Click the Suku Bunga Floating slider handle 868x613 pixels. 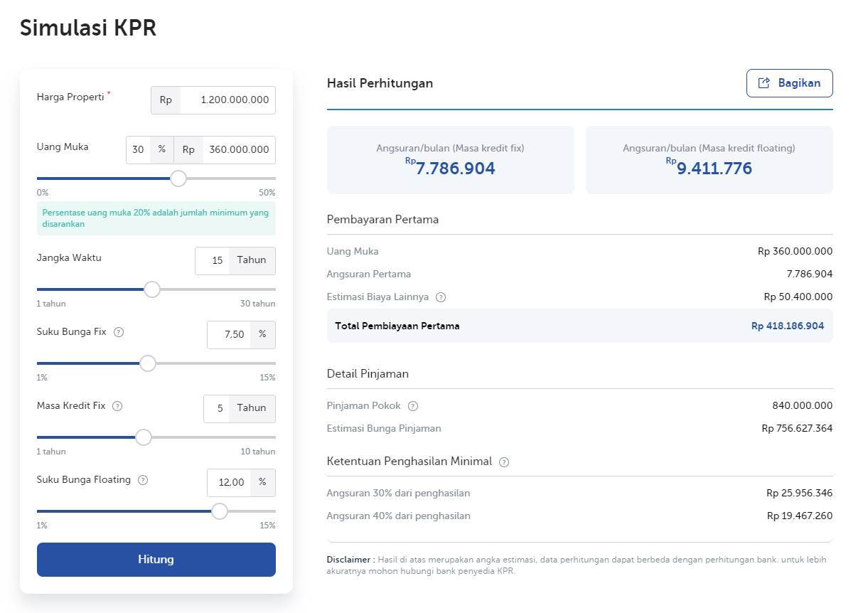tap(220, 511)
